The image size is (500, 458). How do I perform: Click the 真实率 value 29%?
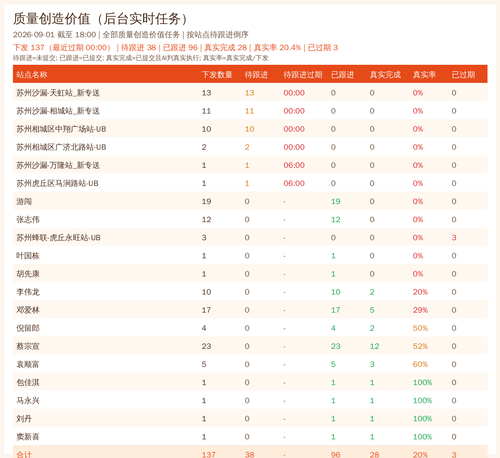click(x=420, y=310)
